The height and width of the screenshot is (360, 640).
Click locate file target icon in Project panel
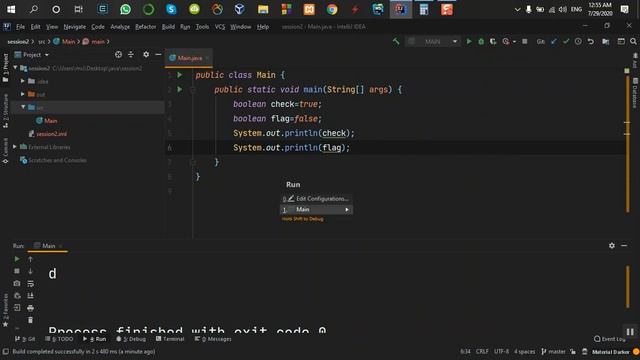point(118,54)
